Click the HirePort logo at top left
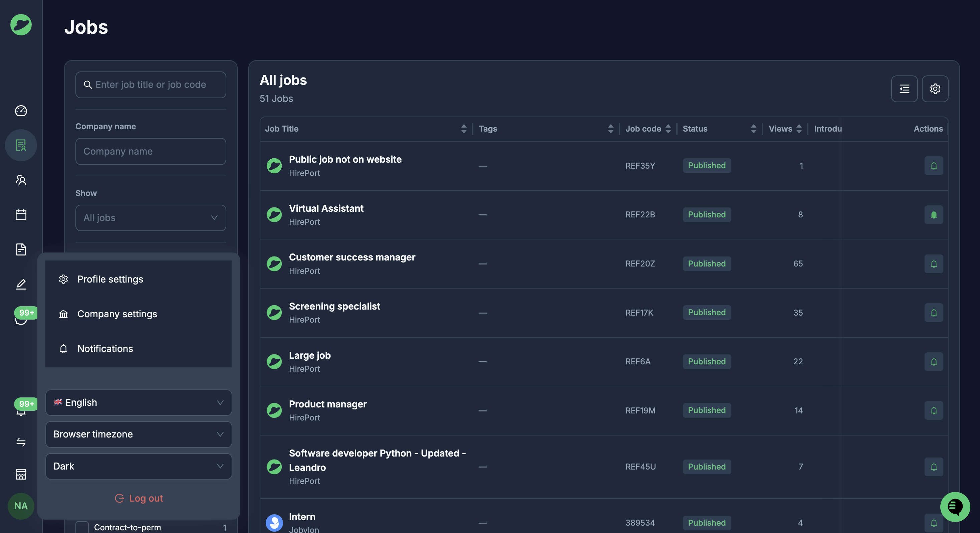Screen dimensions: 980x533 21,25
